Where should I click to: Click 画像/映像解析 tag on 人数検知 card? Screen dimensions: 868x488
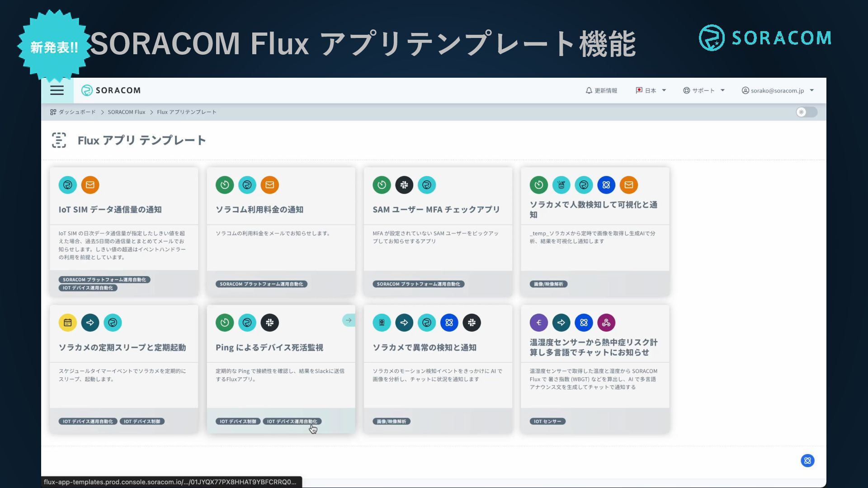click(x=548, y=284)
